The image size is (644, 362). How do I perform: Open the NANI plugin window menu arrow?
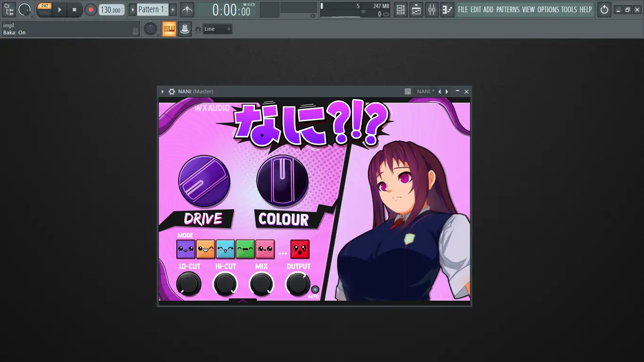pyautogui.click(x=163, y=91)
